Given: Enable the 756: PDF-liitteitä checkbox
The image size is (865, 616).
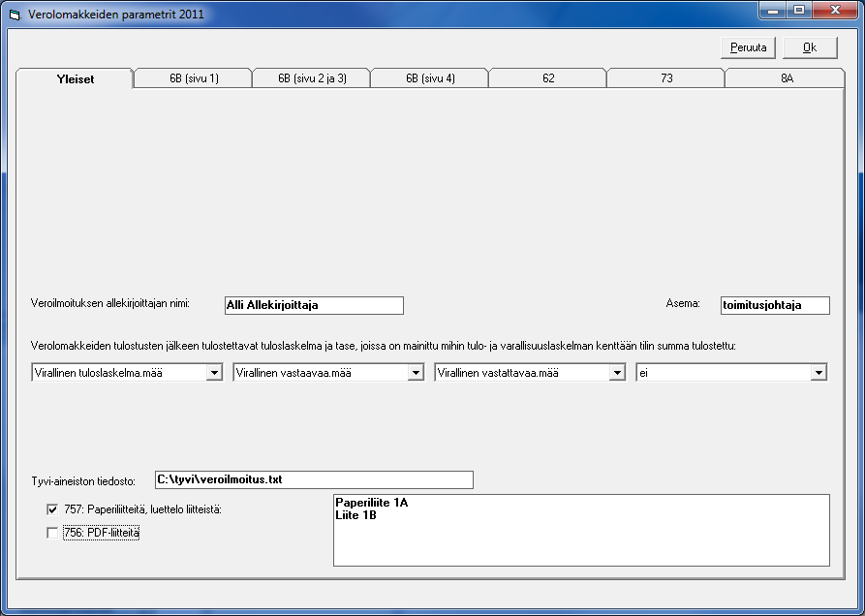Looking at the screenshot, I should point(52,533).
